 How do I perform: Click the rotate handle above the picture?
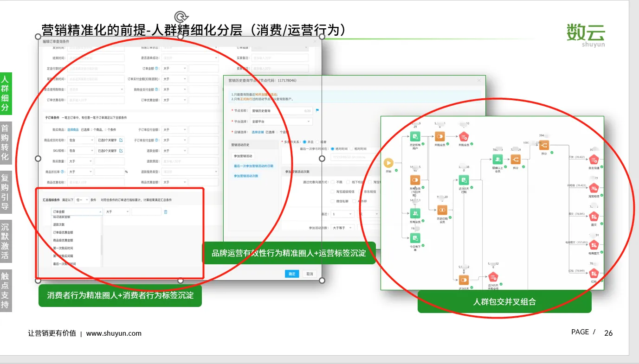tap(181, 17)
